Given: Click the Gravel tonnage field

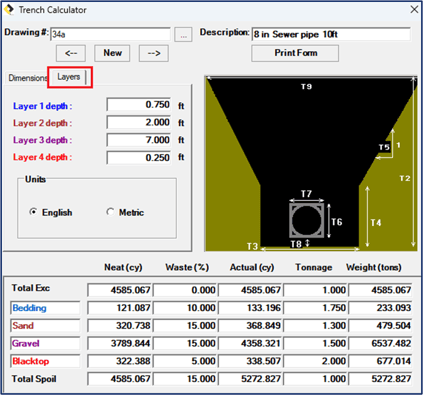Looking at the screenshot, I should [315, 343].
